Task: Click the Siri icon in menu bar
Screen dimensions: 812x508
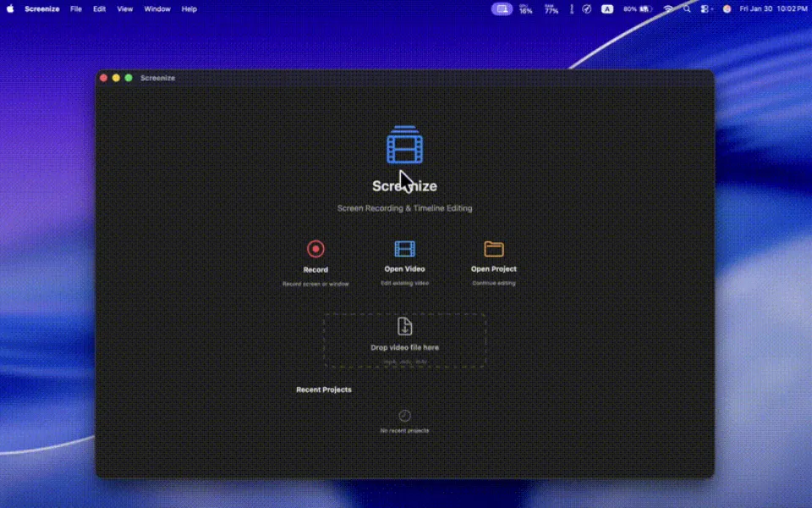Action: pyautogui.click(x=727, y=8)
